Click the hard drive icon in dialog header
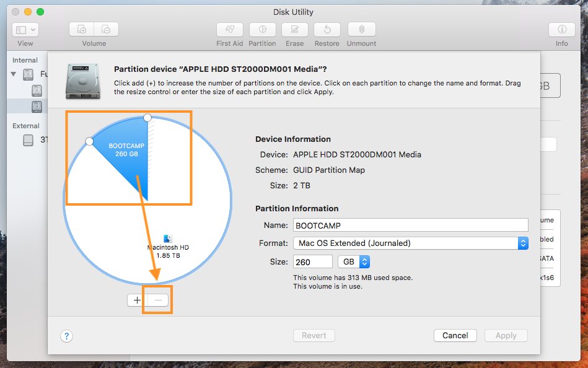The width and height of the screenshot is (588, 368). 83,81
